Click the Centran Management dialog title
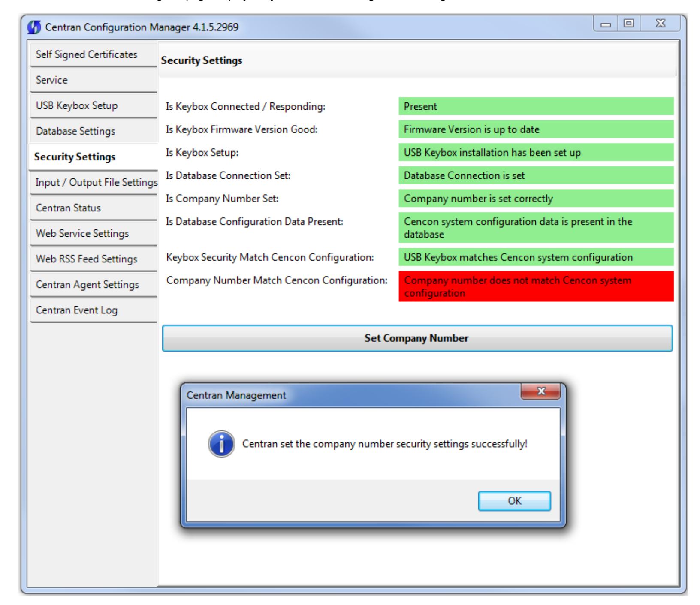 [236, 395]
